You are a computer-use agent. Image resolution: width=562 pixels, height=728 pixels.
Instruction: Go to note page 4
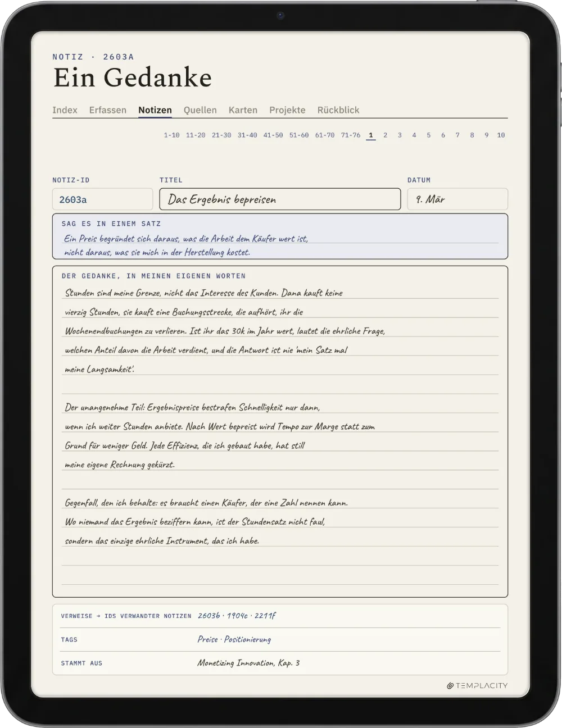[x=414, y=135]
